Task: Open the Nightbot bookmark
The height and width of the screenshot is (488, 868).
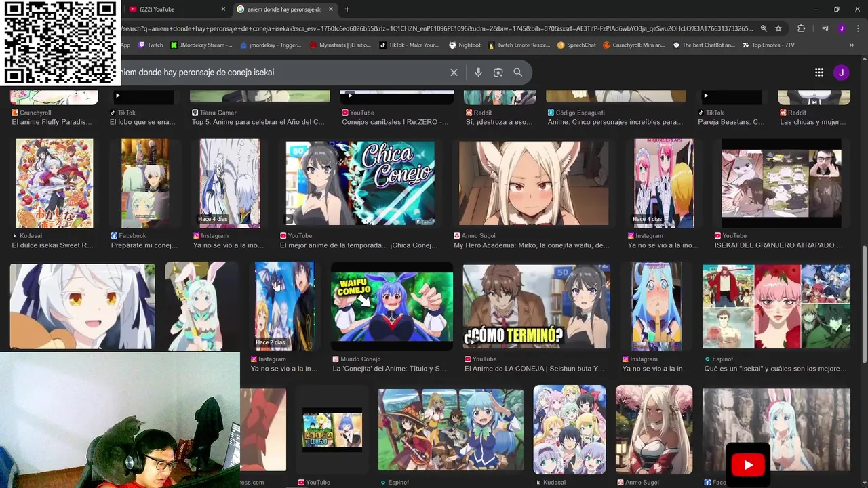Action: coord(465,45)
